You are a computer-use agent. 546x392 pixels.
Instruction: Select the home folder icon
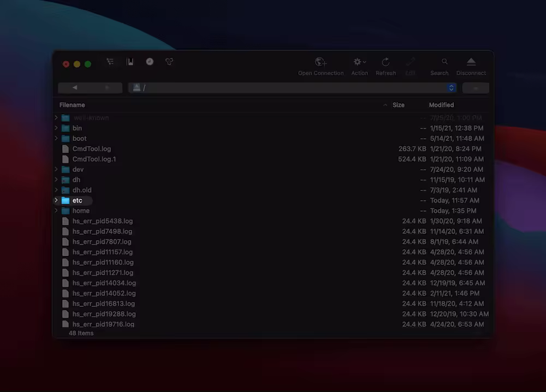pyautogui.click(x=66, y=211)
